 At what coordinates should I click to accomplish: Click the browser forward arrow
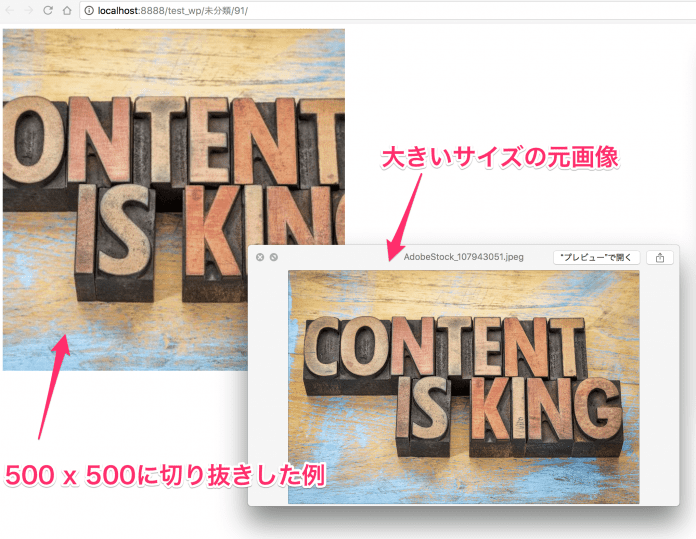tap(28, 10)
